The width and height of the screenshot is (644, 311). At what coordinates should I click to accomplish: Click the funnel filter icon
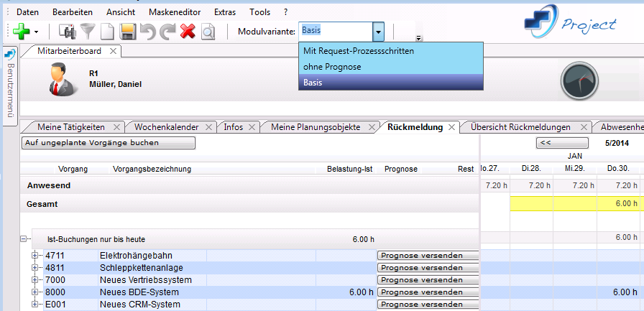87,32
